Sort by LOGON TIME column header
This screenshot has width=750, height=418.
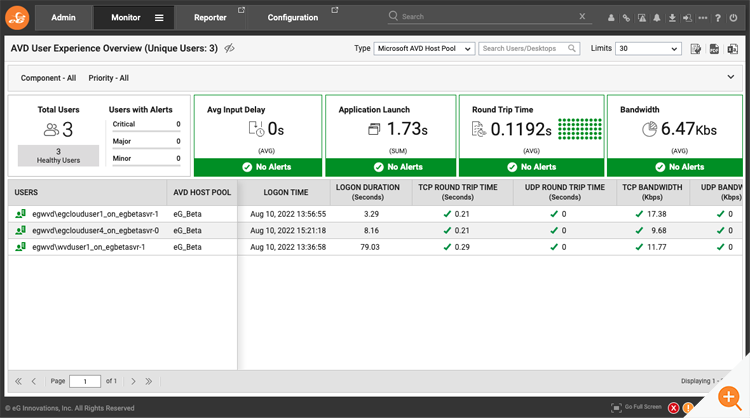coord(284,192)
